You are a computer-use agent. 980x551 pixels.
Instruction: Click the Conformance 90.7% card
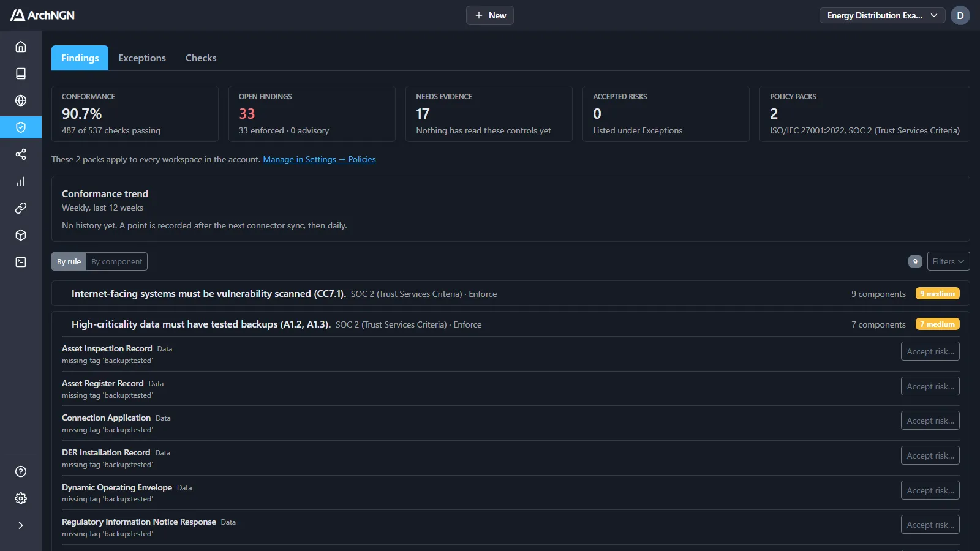135,114
